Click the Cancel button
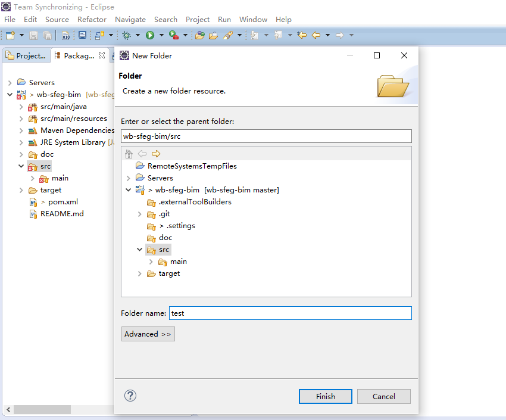The image size is (506, 420). [x=384, y=396]
